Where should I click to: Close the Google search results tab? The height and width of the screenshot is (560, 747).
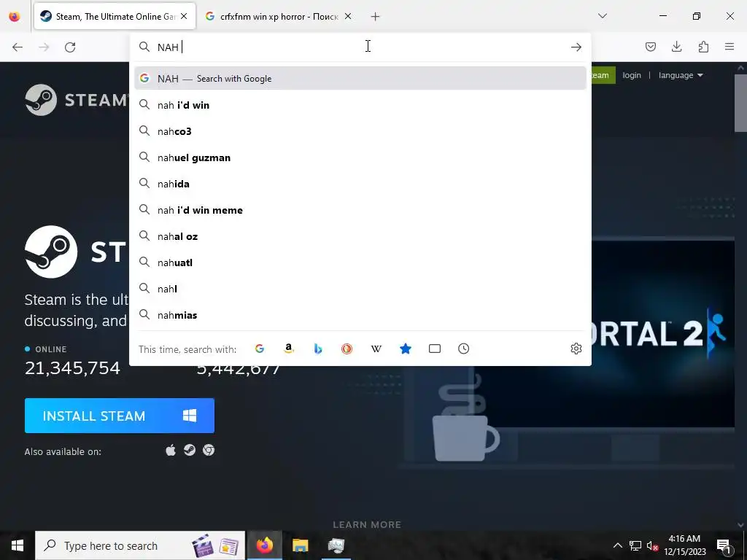pos(348,16)
